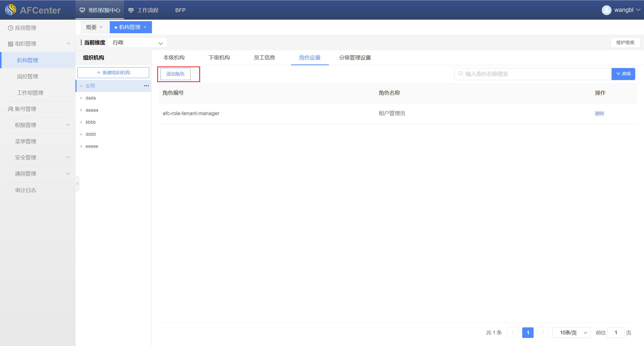
Task: Expand the bbbb tree node arrow
Action: [x=81, y=122]
